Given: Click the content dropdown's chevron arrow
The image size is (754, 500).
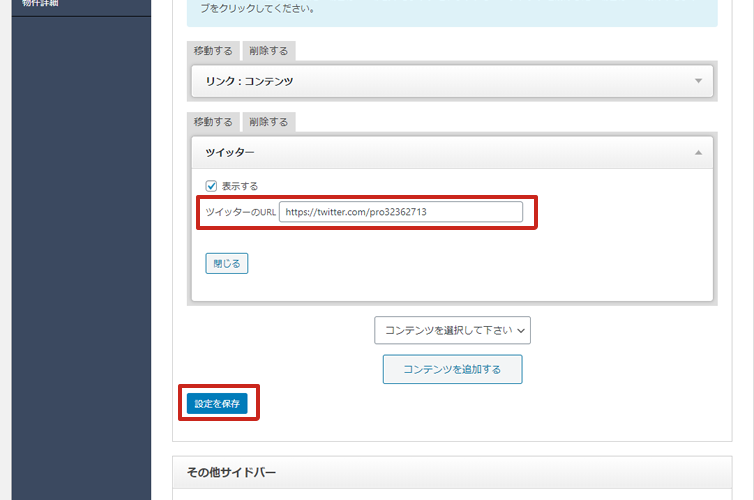Looking at the screenshot, I should (521, 331).
